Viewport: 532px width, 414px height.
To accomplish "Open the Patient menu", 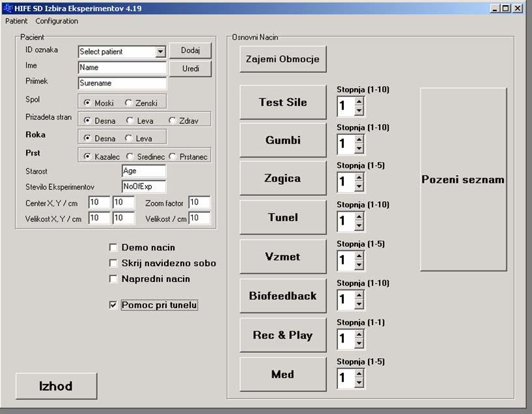I will (16, 21).
